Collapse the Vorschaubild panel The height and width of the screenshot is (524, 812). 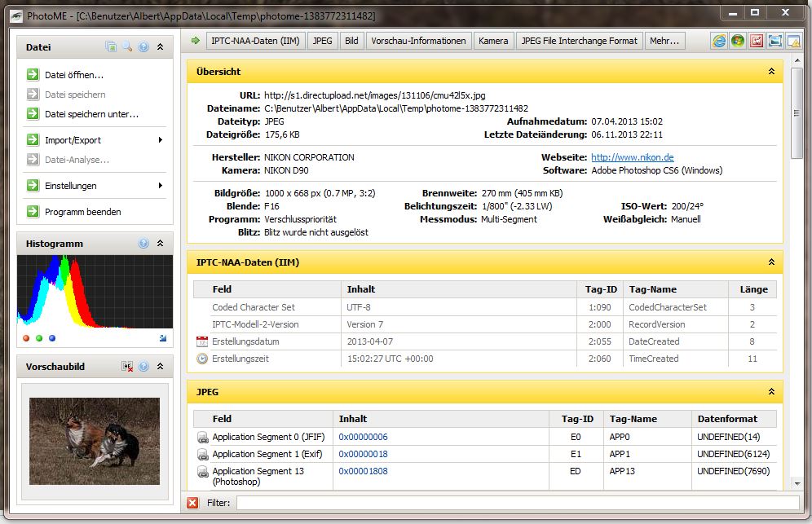161,366
